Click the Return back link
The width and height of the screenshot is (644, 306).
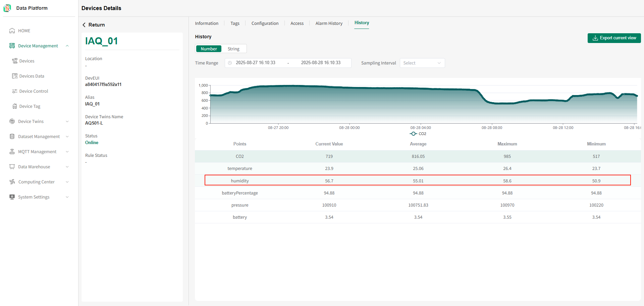point(94,25)
